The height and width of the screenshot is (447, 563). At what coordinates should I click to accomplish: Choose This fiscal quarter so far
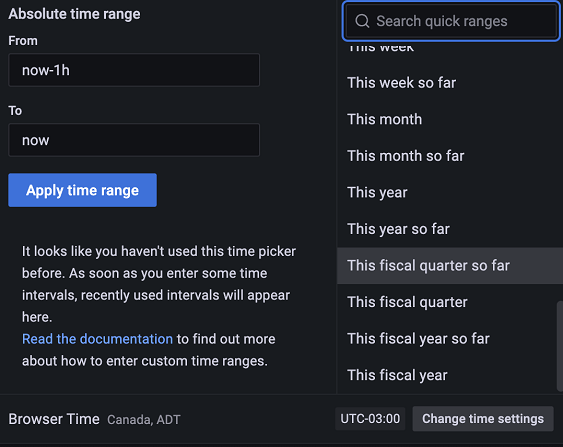coord(450,266)
